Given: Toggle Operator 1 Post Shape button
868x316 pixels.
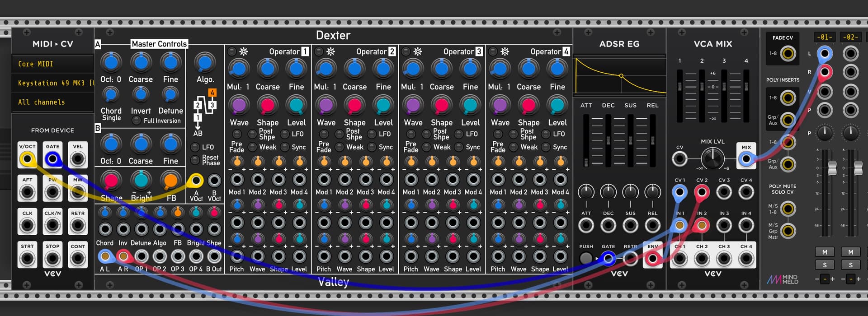Looking at the screenshot, I should point(252,134).
